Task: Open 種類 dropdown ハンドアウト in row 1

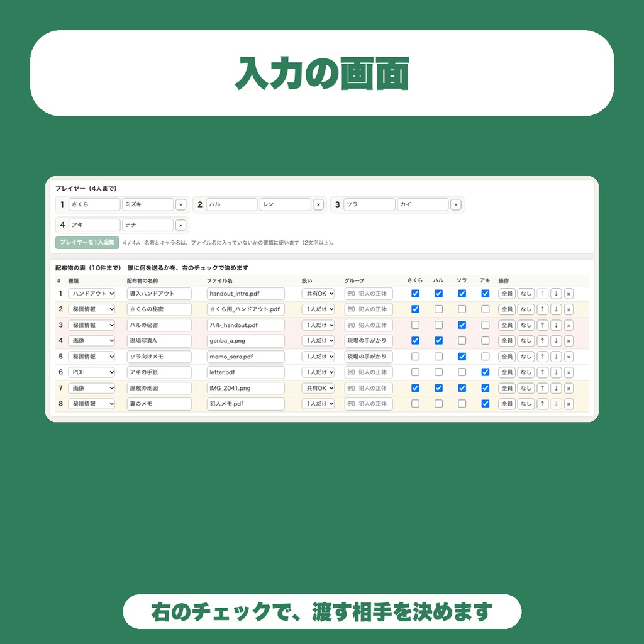Action: coord(92,294)
